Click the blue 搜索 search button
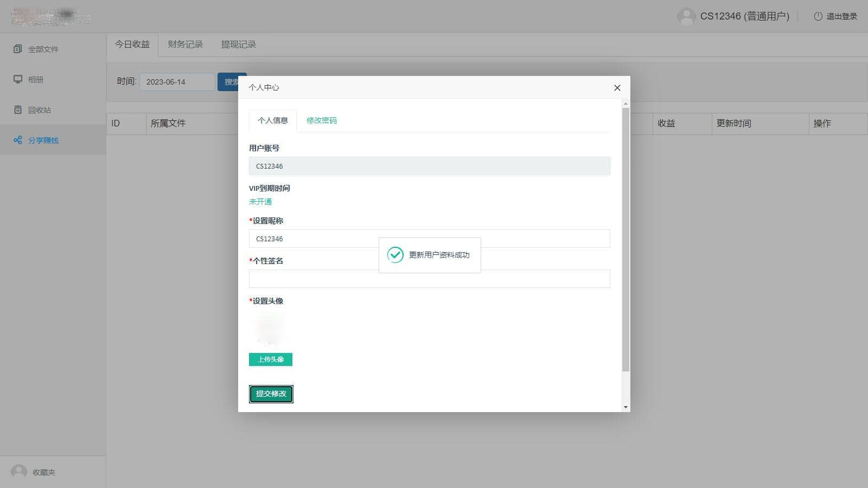Viewport: 868px width, 488px height. (232, 82)
